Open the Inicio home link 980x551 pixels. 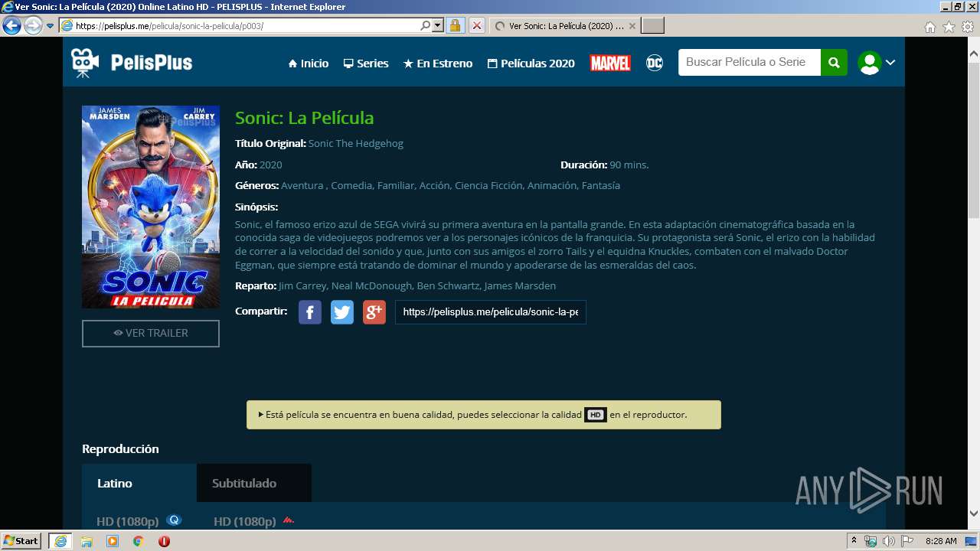(308, 64)
